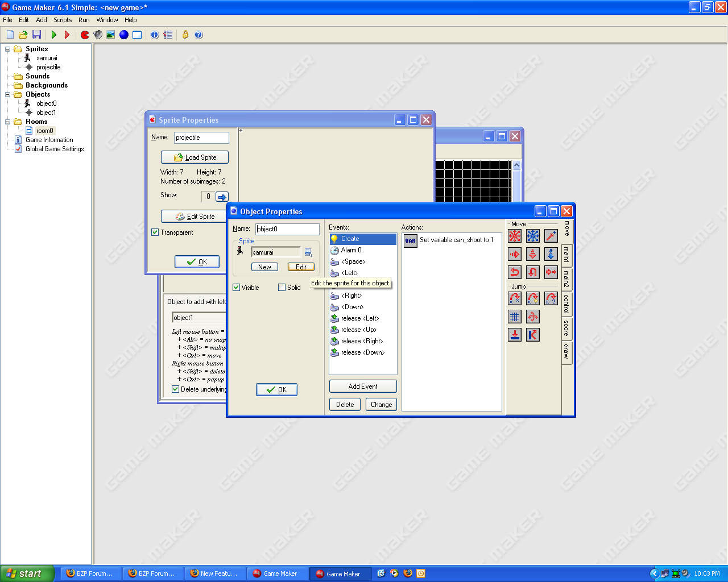Viewport: 728px width, 582px height.
Task: Click the green Run game toolbar icon
Action: coord(54,35)
